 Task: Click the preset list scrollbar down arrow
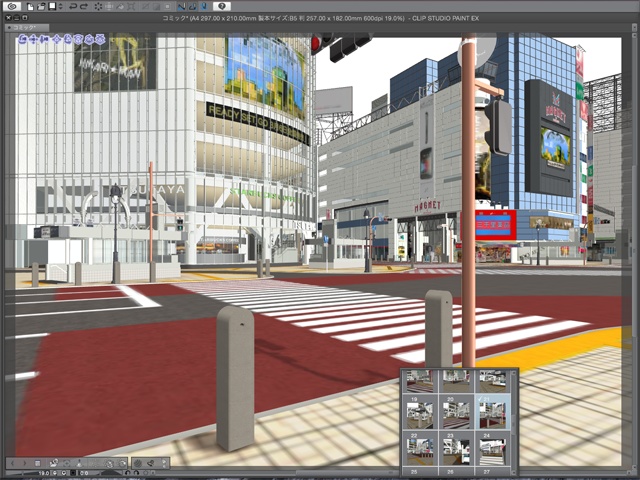[x=514, y=473]
